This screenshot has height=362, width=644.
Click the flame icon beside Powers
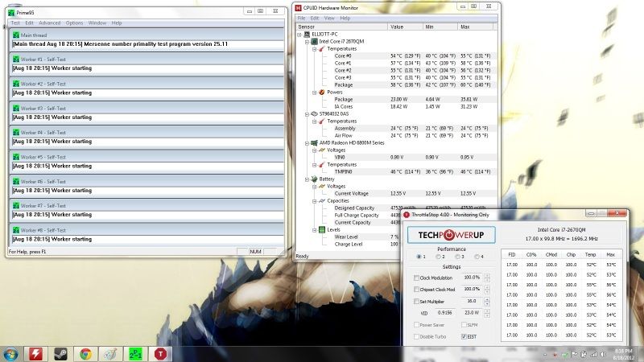pos(321,93)
